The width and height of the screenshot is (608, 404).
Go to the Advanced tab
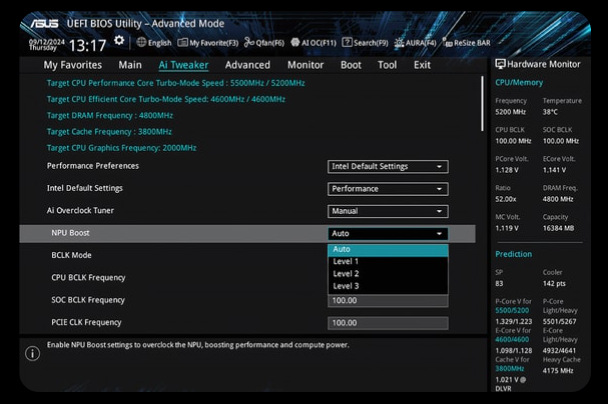click(x=247, y=65)
